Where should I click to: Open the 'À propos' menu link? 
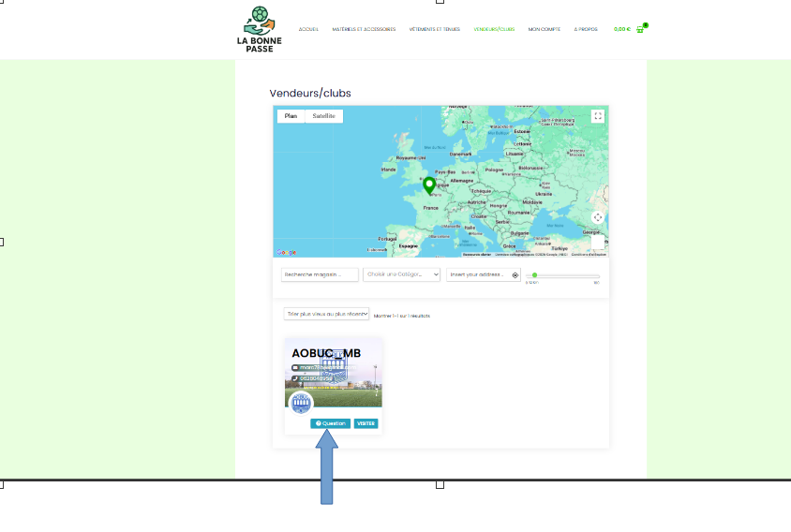[587, 29]
